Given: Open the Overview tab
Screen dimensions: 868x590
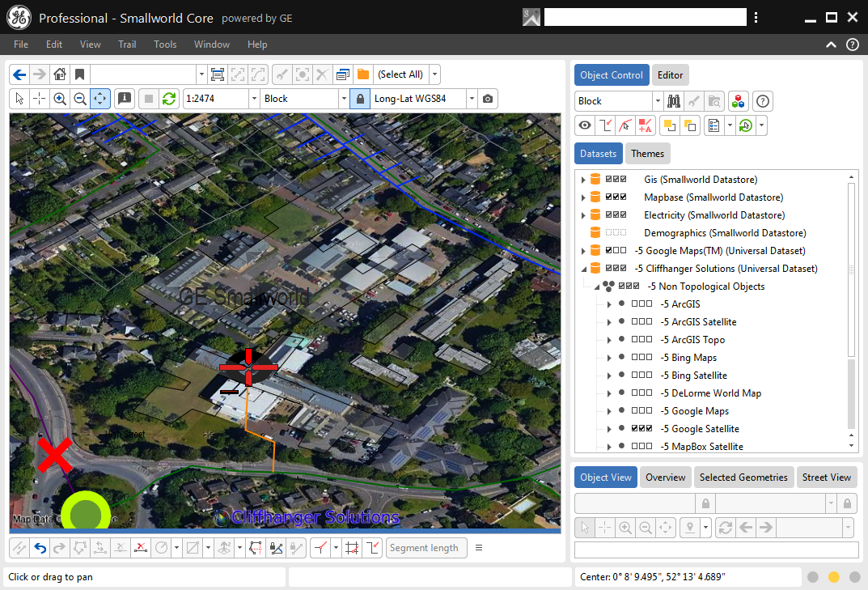Looking at the screenshot, I should click(666, 477).
